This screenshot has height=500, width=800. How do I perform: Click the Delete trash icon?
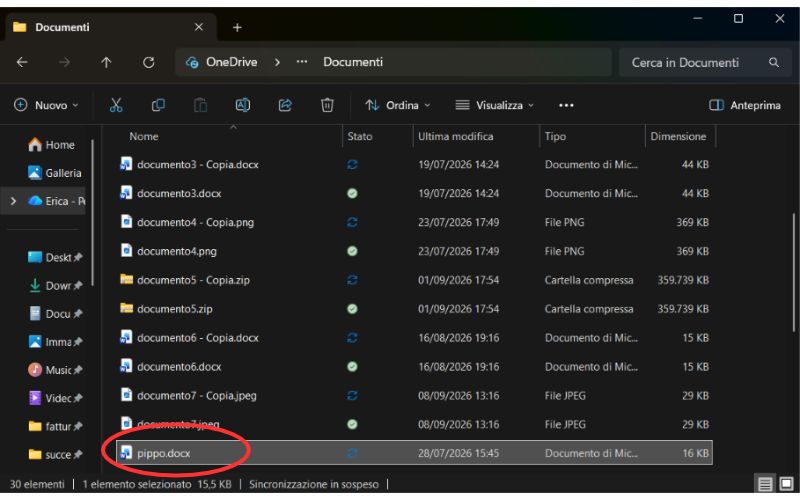pyautogui.click(x=327, y=105)
